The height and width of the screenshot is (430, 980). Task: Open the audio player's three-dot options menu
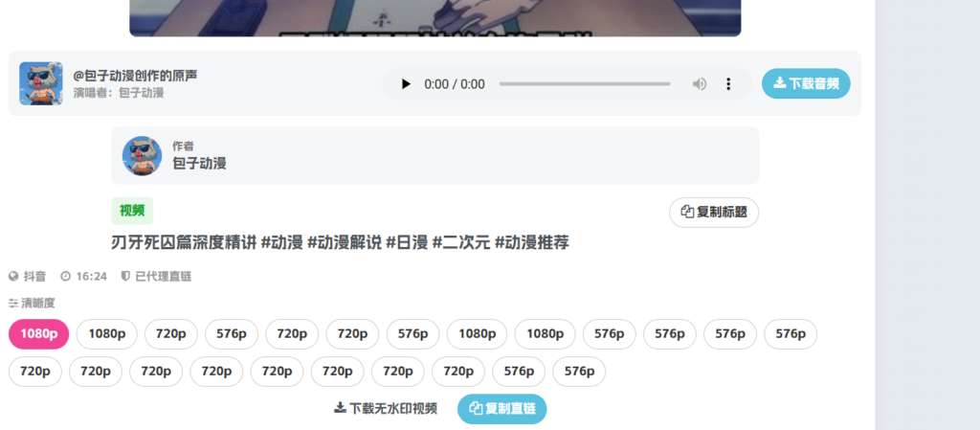pyautogui.click(x=728, y=83)
